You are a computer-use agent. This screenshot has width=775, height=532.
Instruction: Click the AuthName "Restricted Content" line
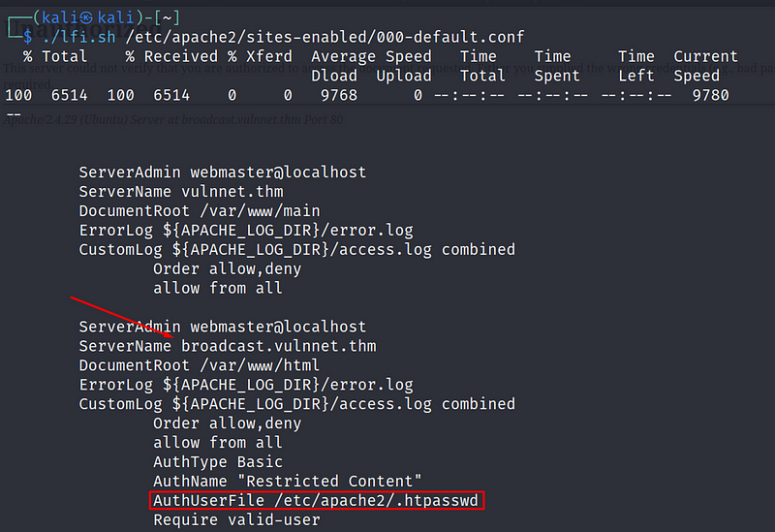[287, 481]
